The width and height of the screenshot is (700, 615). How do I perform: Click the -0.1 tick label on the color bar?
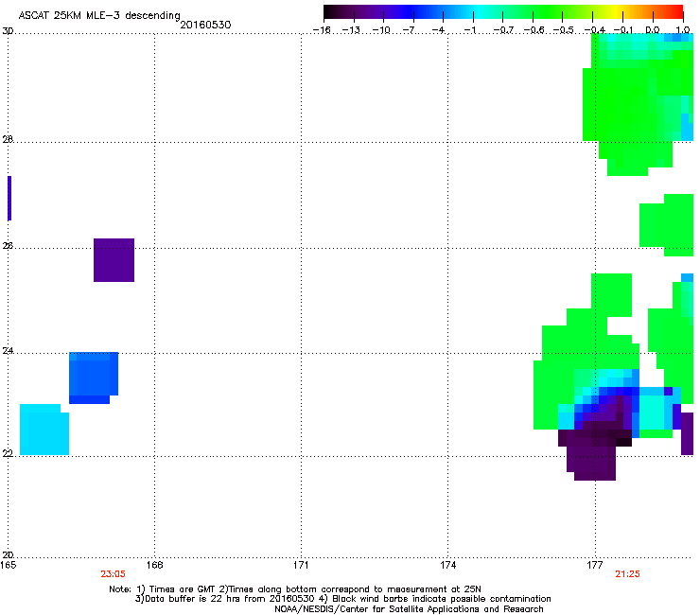click(622, 30)
